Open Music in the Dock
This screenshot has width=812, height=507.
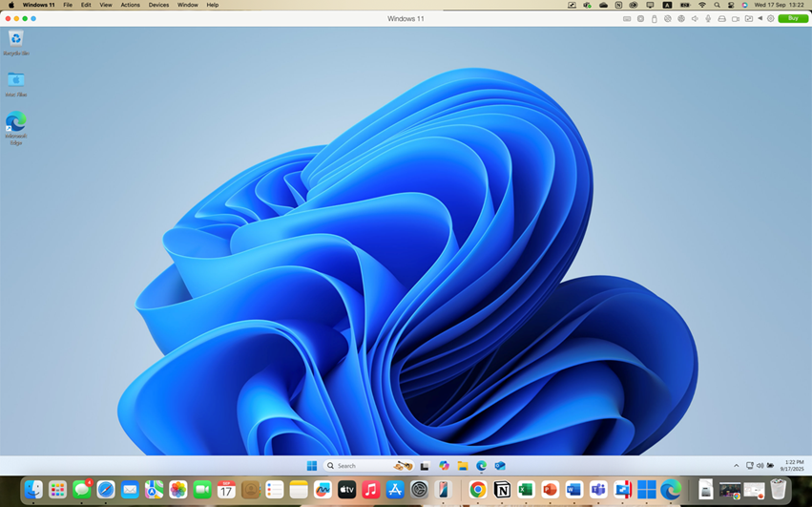tap(371, 489)
